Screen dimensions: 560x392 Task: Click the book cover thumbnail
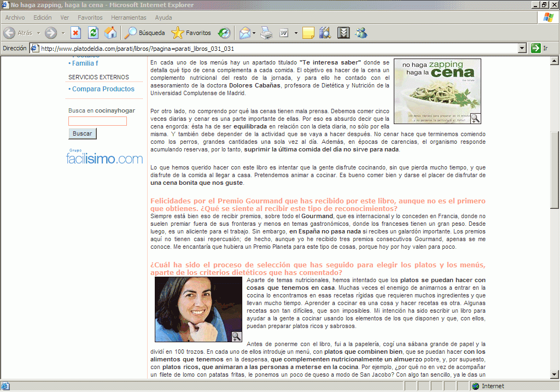pos(437,91)
